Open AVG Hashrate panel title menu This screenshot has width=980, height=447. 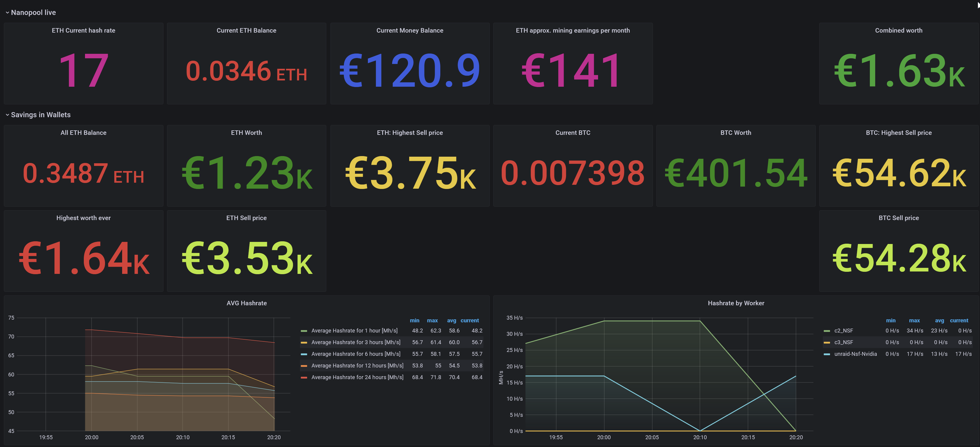click(247, 303)
